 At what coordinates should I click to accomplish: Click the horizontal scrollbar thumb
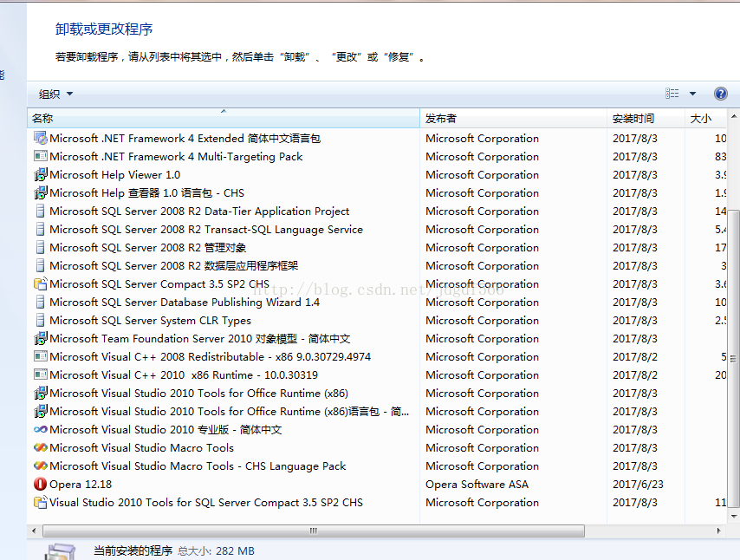[x=314, y=531]
